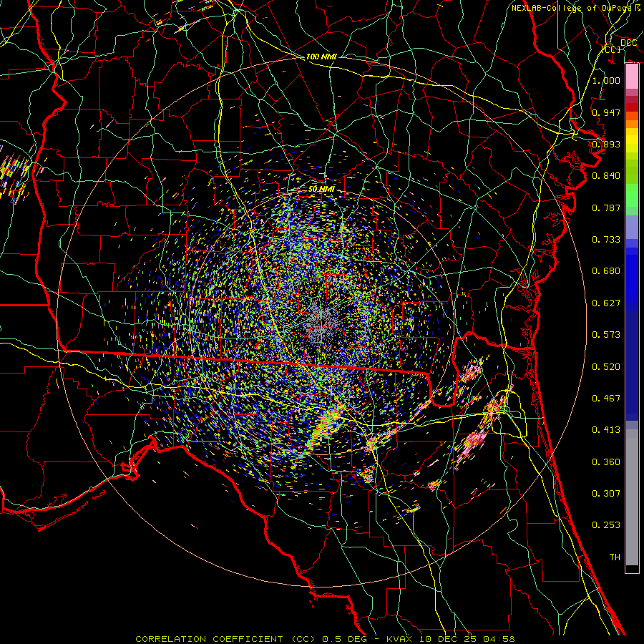Click the [CC] units label above the scale
This screenshot has height=644, width=644.
611,49
